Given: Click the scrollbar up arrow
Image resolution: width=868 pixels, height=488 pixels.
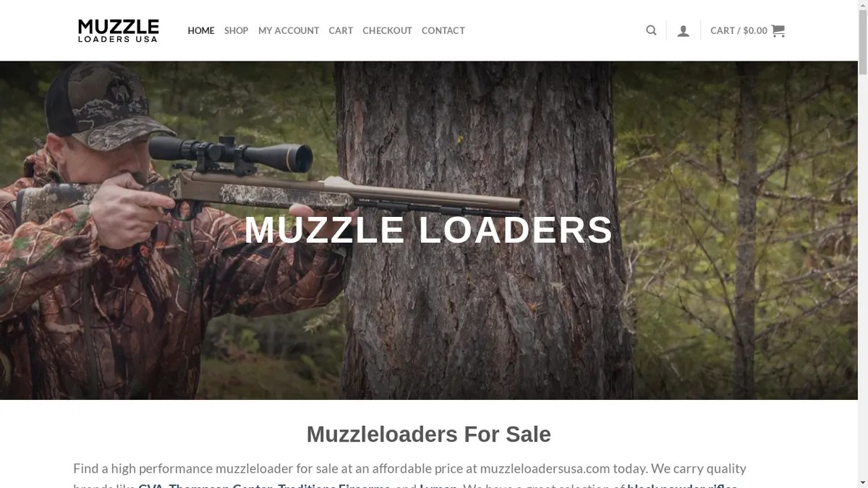Looking at the screenshot, I should tap(863, 5).
